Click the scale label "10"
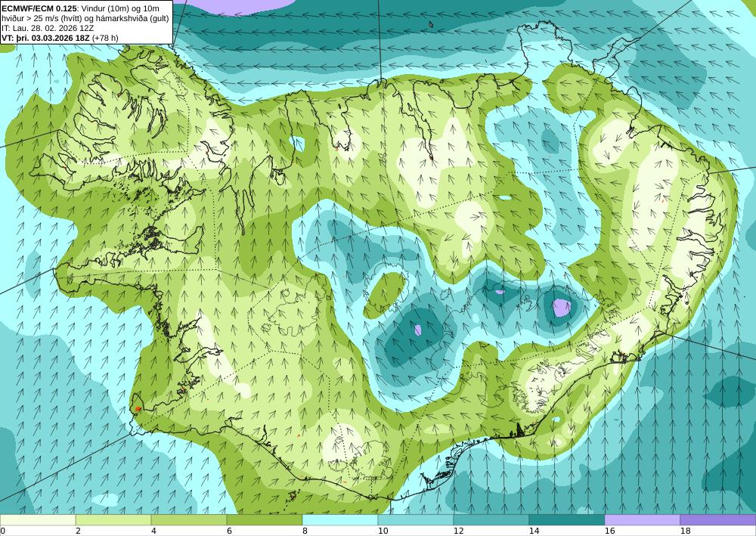The image size is (756, 536). point(383,531)
